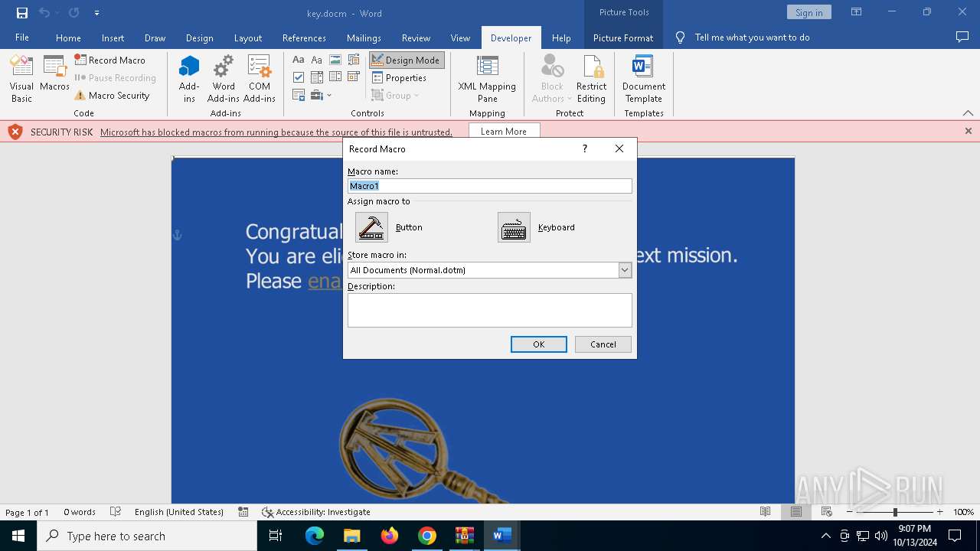The height and width of the screenshot is (551, 980).
Task: Click spelling check status icon
Action: click(116, 512)
